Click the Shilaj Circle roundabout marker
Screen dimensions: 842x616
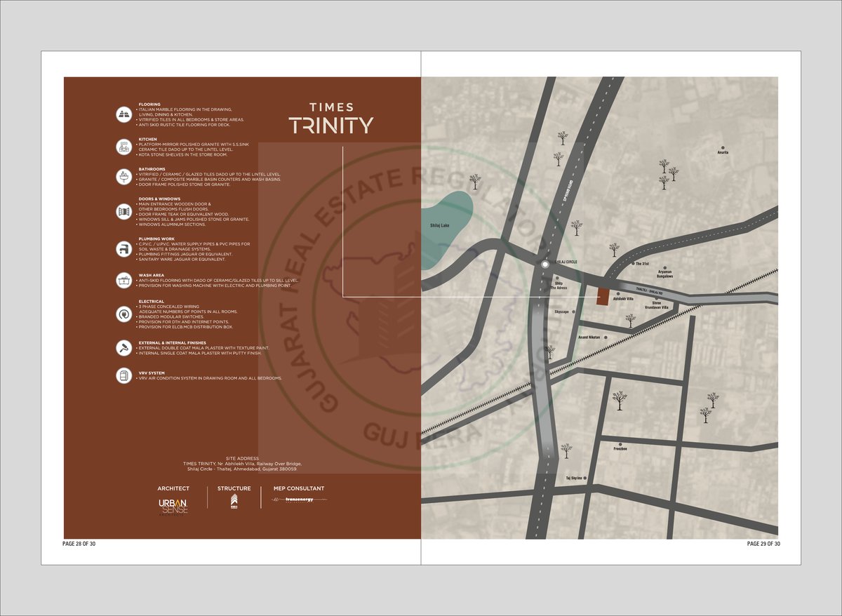click(544, 265)
